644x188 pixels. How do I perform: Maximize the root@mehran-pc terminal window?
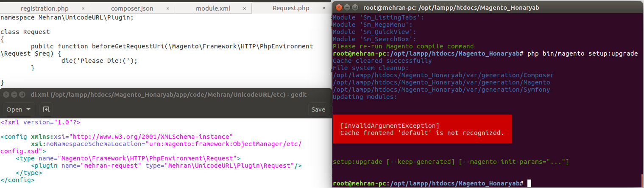pyautogui.click(x=355, y=8)
